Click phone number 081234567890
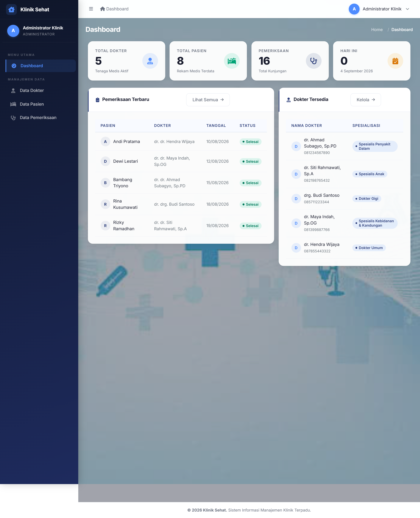Viewport: 420px width, 518px height. tap(317, 153)
